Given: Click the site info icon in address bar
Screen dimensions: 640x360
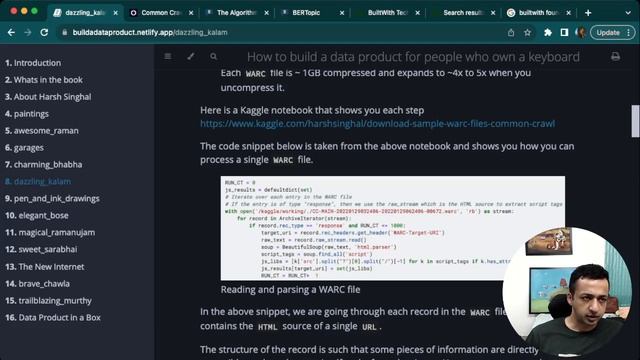Looking at the screenshot, I should [64, 32].
